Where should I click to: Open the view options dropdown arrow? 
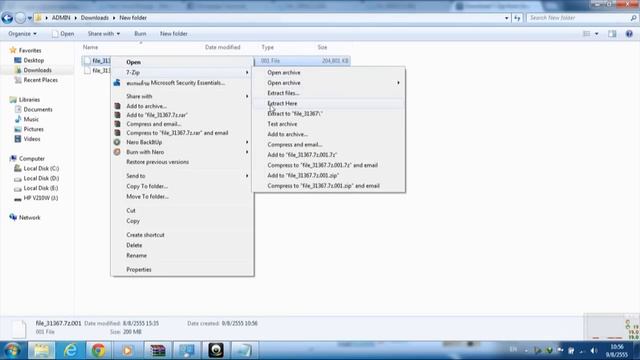coord(596,34)
